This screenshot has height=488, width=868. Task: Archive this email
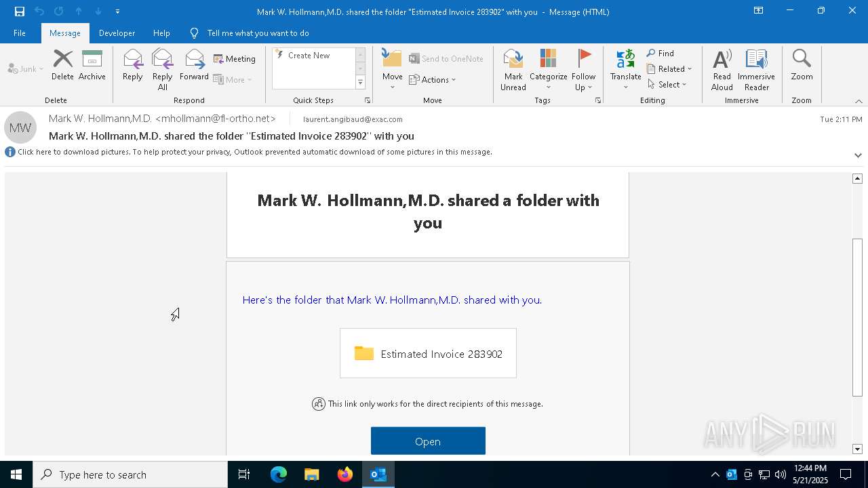coord(92,66)
